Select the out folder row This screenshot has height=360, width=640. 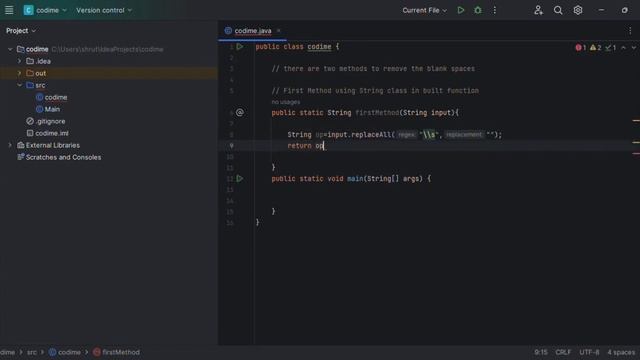tap(109, 73)
